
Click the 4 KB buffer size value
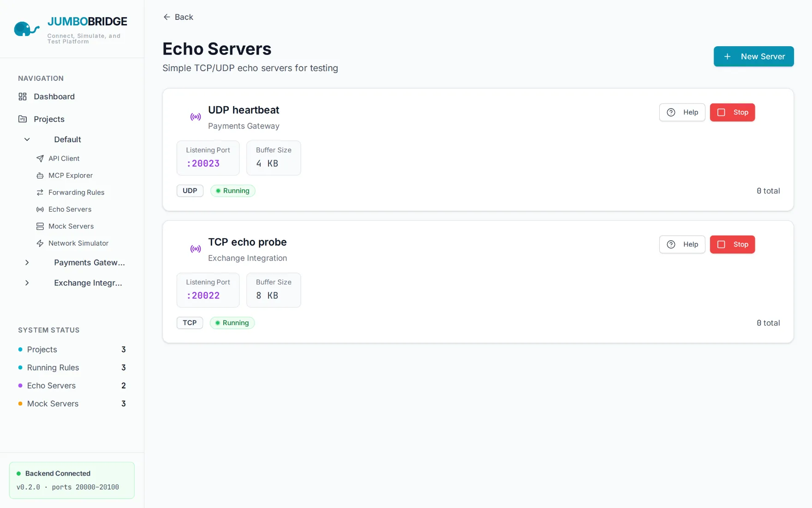pos(267,163)
